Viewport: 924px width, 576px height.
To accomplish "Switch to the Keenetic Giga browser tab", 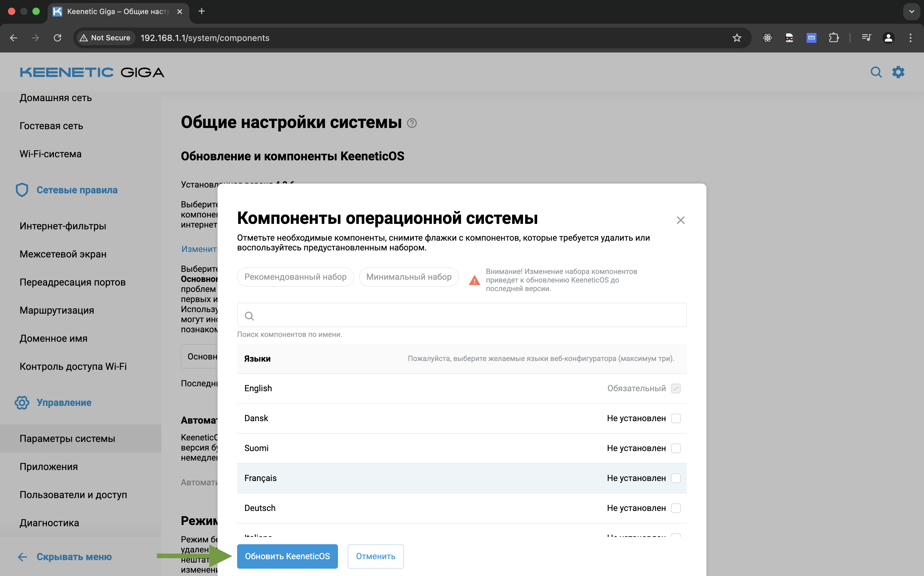I will [x=111, y=11].
